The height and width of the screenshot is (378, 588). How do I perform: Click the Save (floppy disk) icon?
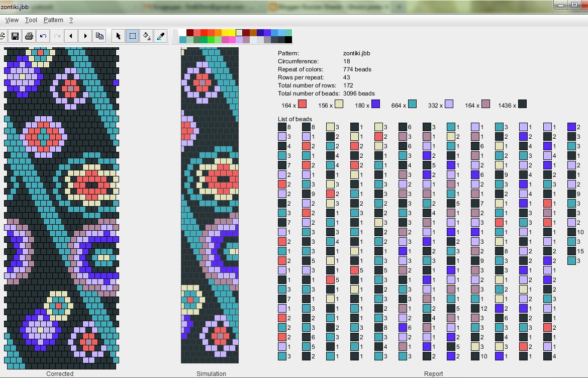[x=15, y=36]
